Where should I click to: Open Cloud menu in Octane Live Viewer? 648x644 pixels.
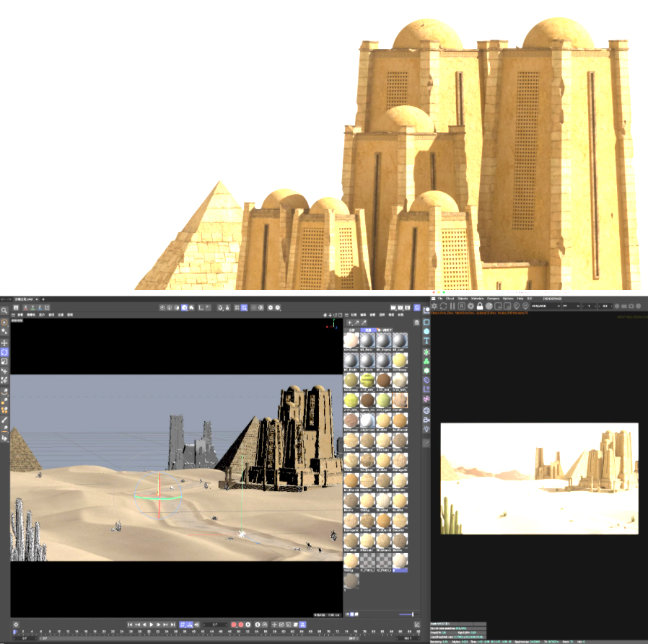(450, 299)
